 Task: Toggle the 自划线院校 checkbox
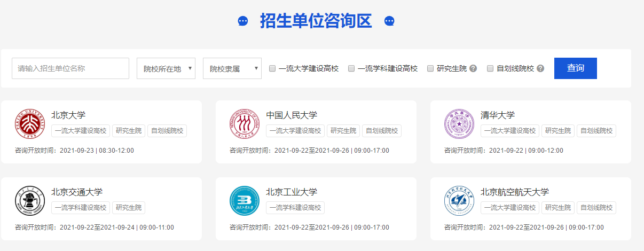490,68
